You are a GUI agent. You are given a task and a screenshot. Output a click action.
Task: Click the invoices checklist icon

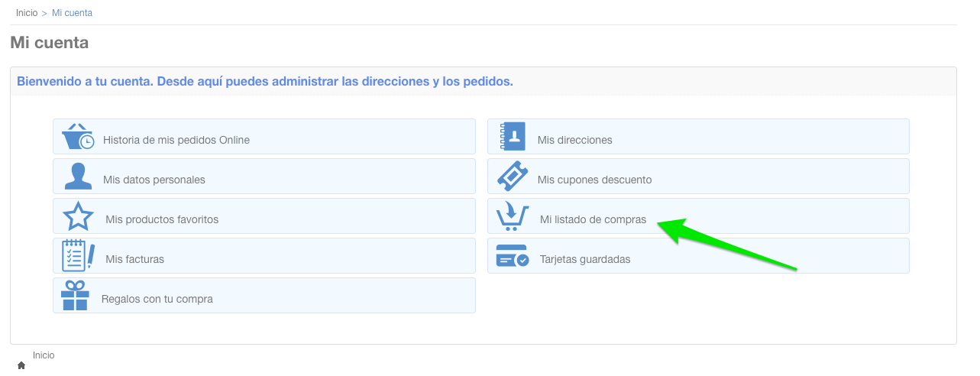click(x=78, y=256)
